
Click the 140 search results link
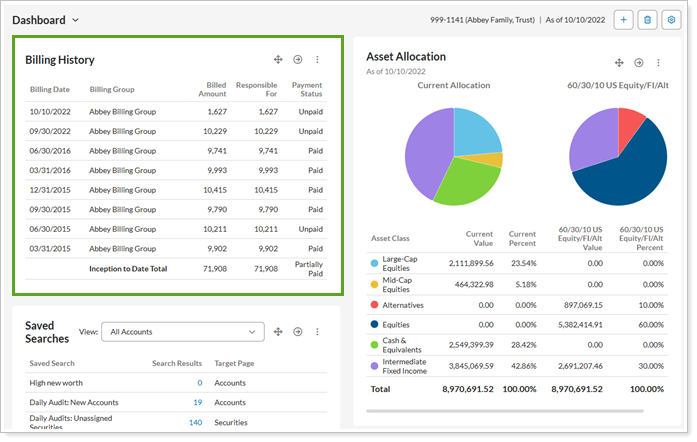(195, 422)
